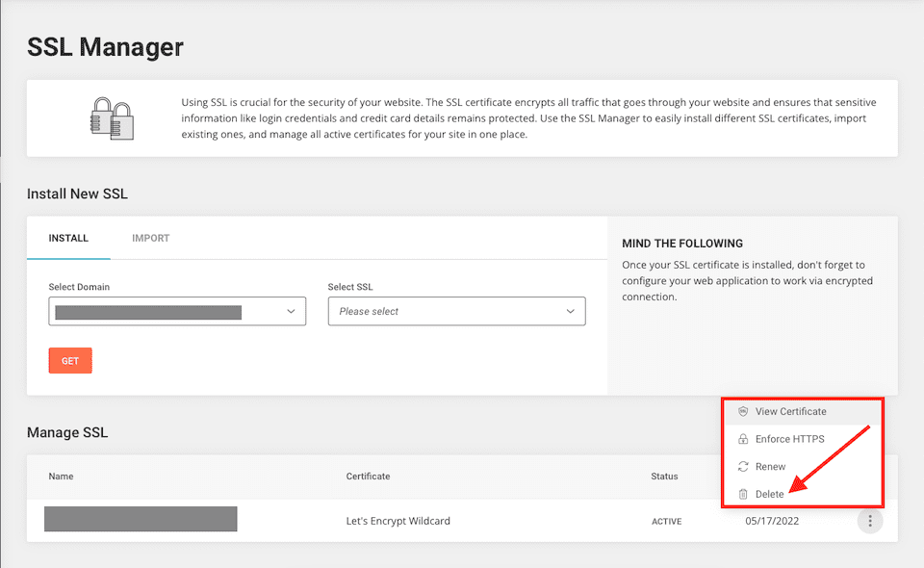Click the trash can icon for Delete

(x=743, y=494)
